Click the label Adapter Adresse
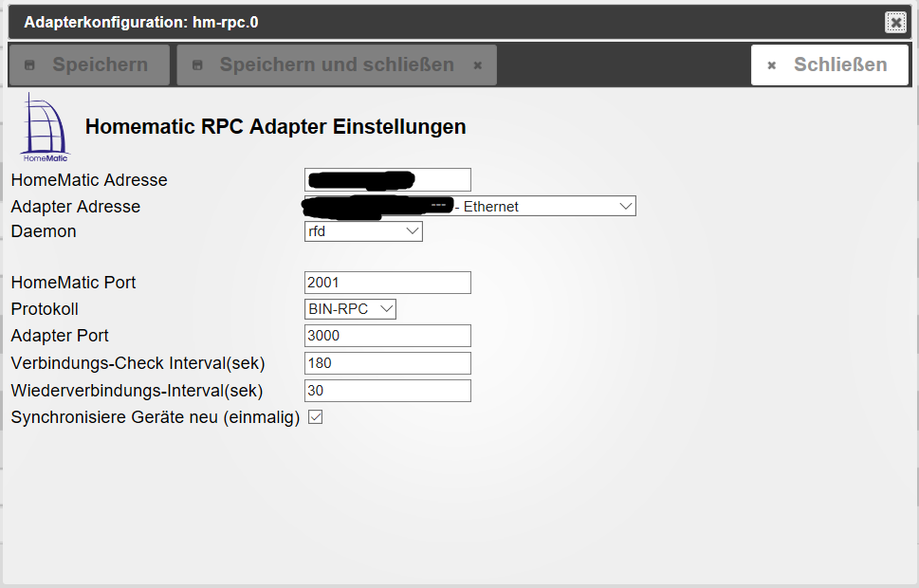 coord(76,207)
